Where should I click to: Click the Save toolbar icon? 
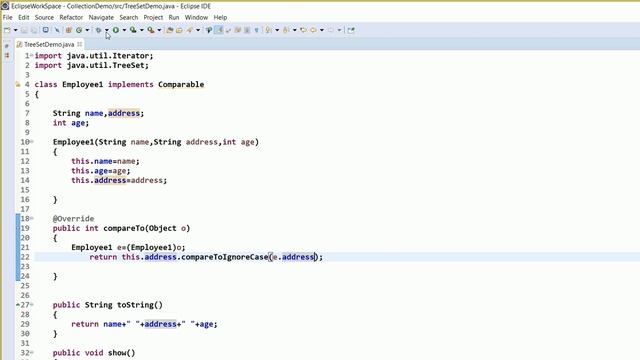click(x=24, y=30)
